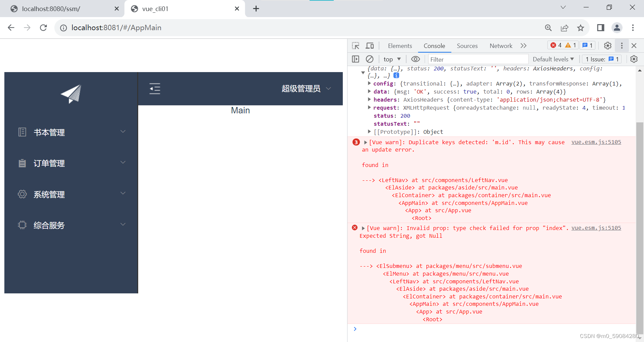The height and width of the screenshot is (342, 644).
Task: Click the book icon next to 书本管理
Action: tap(22, 132)
